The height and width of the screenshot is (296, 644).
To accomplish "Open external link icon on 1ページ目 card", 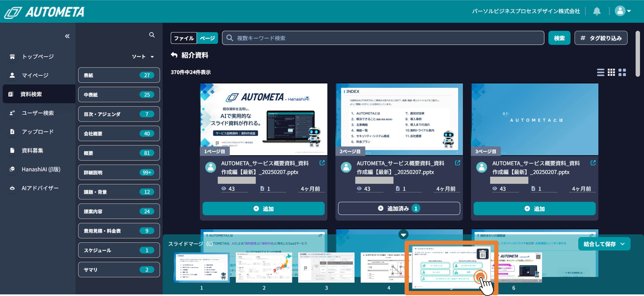I will [322, 163].
